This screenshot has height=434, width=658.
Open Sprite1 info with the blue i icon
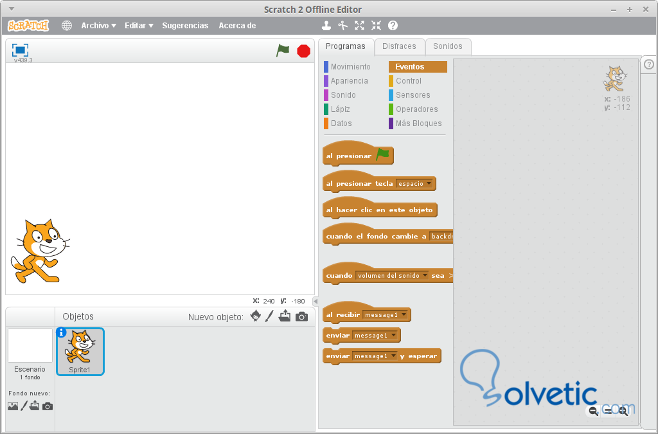(61, 332)
